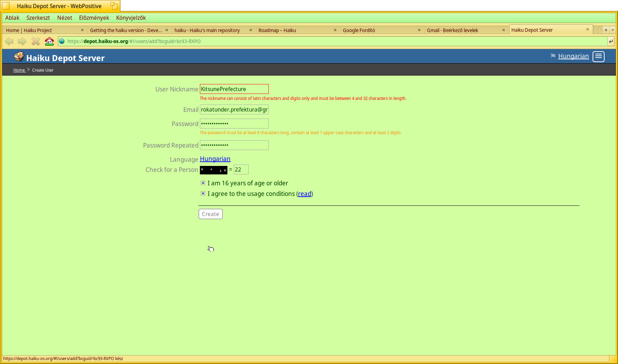Open the Ablak menu
The image size is (618, 364).
pos(12,18)
